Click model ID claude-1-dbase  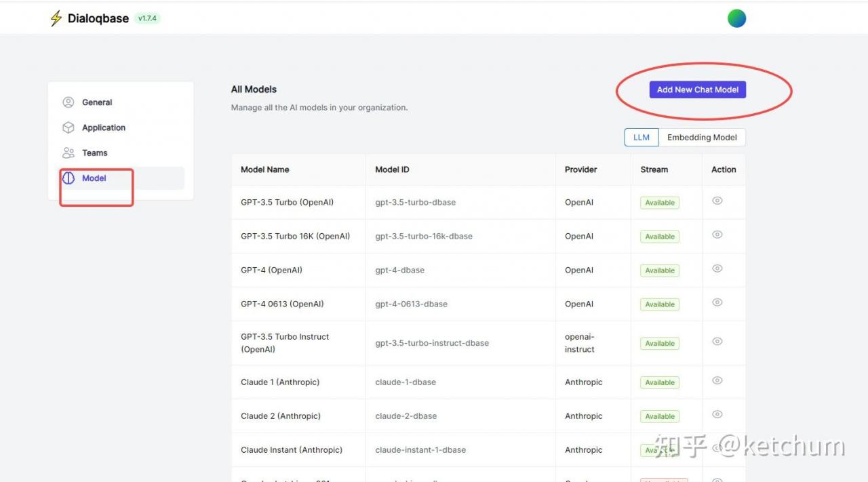[x=406, y=382]
